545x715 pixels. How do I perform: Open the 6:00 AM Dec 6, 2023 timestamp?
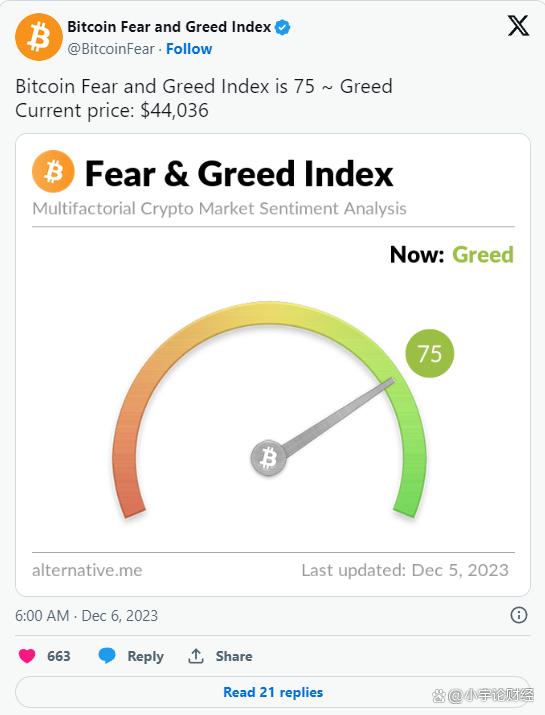(86, 616)
